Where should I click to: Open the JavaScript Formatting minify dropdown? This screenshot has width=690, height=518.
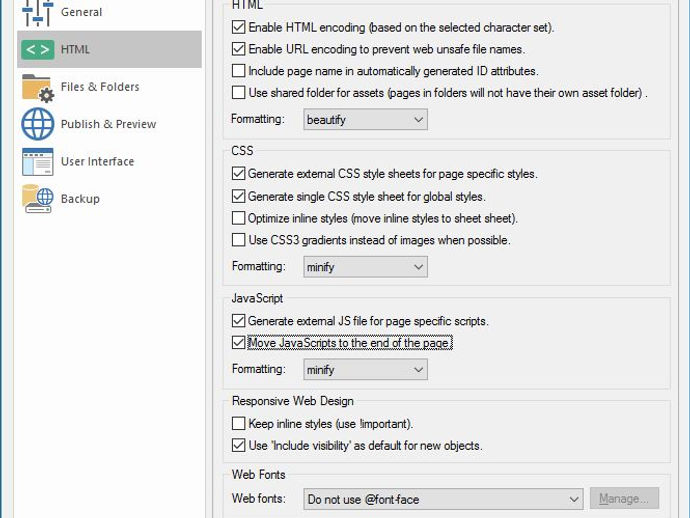[365, 370]
